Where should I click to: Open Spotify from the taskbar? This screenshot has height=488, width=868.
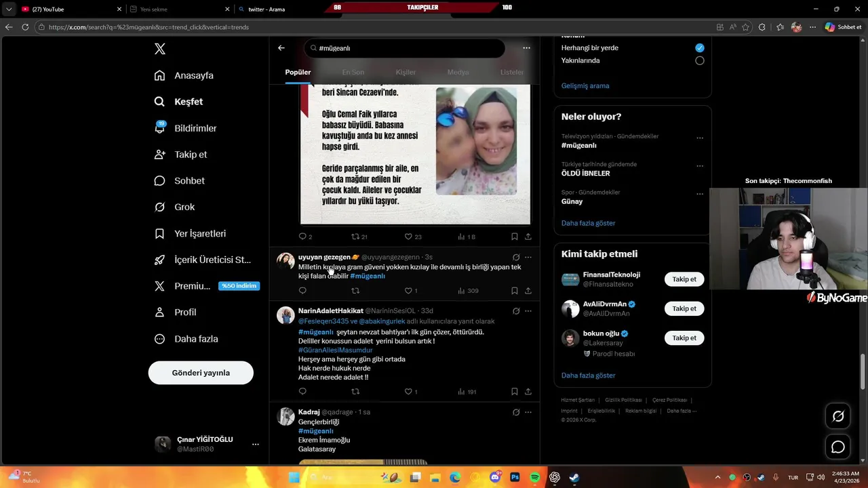(x=534, y=477)
